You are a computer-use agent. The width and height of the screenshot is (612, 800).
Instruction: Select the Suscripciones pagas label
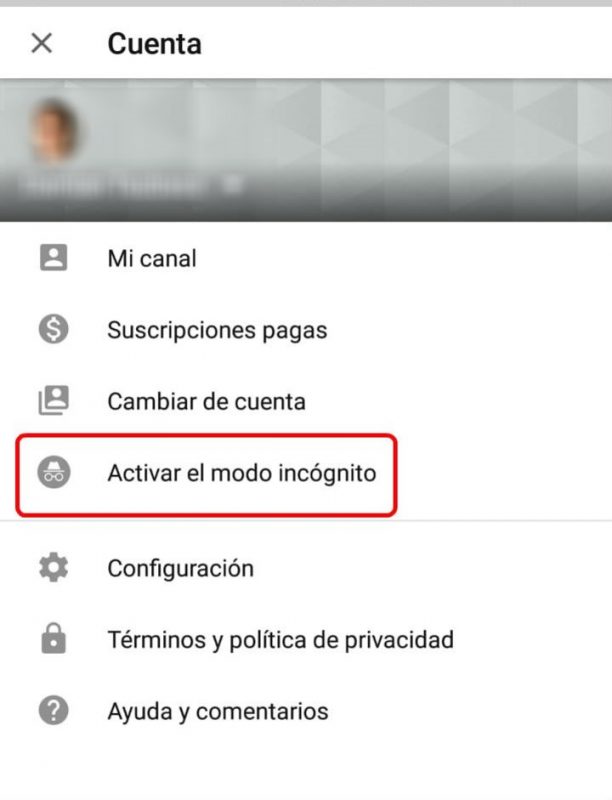[x=217, y=330]
